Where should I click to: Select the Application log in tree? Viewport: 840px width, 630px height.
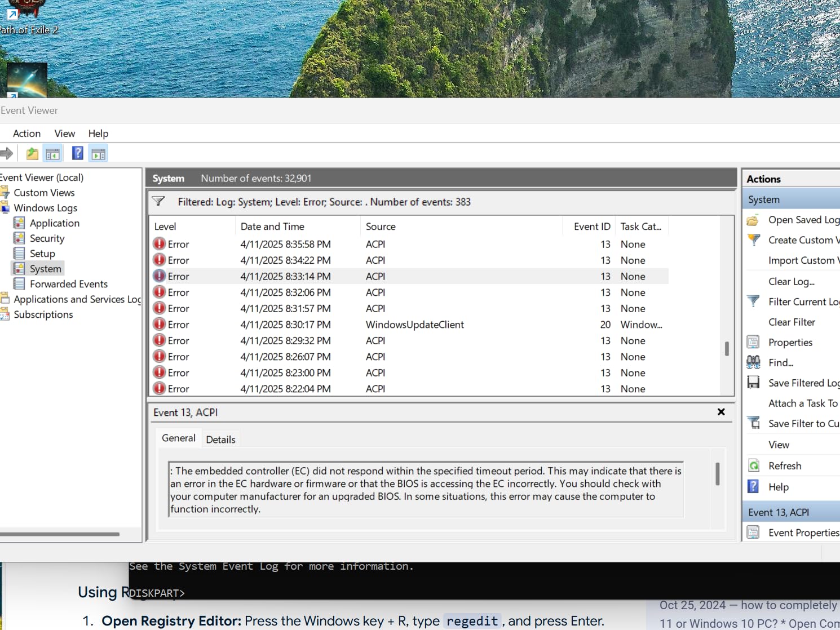pos(54,223)
